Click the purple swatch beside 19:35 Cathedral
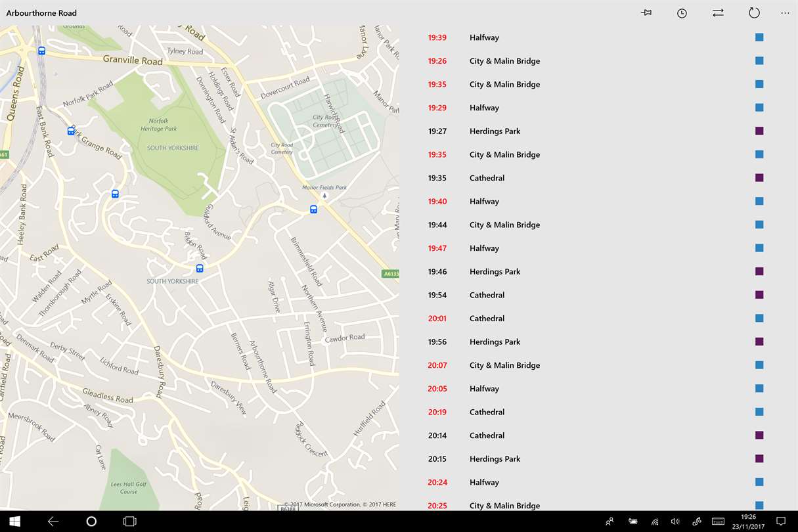Screen dimensions: 798x532 759,178
